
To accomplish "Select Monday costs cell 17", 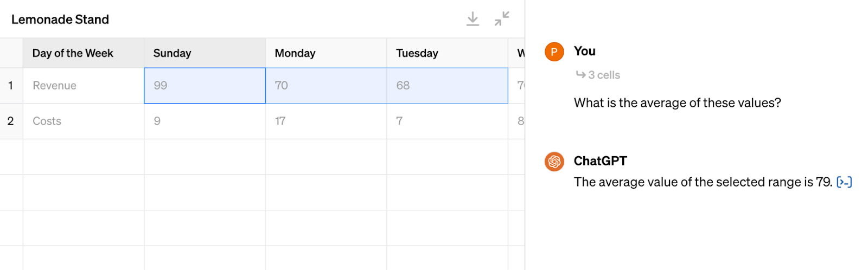I will [326, 121].
